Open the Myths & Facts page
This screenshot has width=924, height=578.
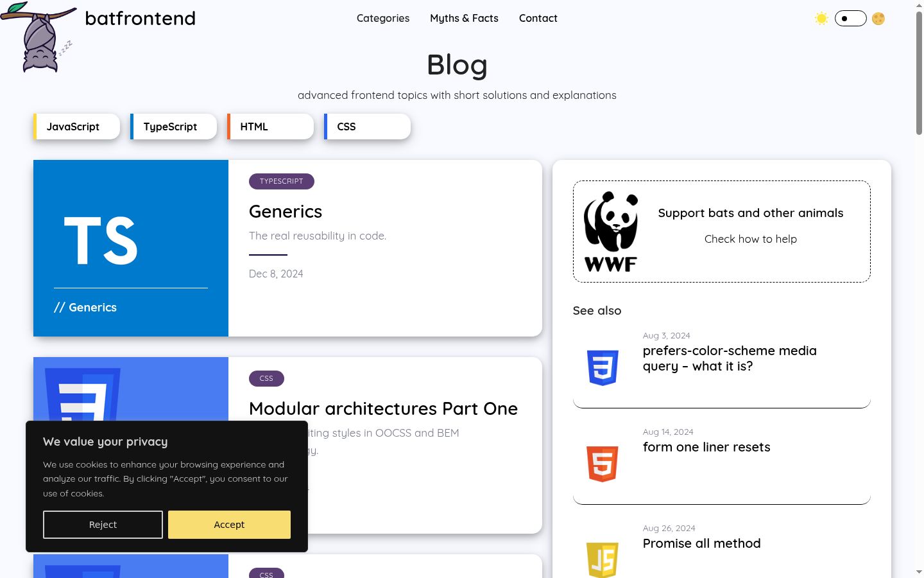click(464, 18)
